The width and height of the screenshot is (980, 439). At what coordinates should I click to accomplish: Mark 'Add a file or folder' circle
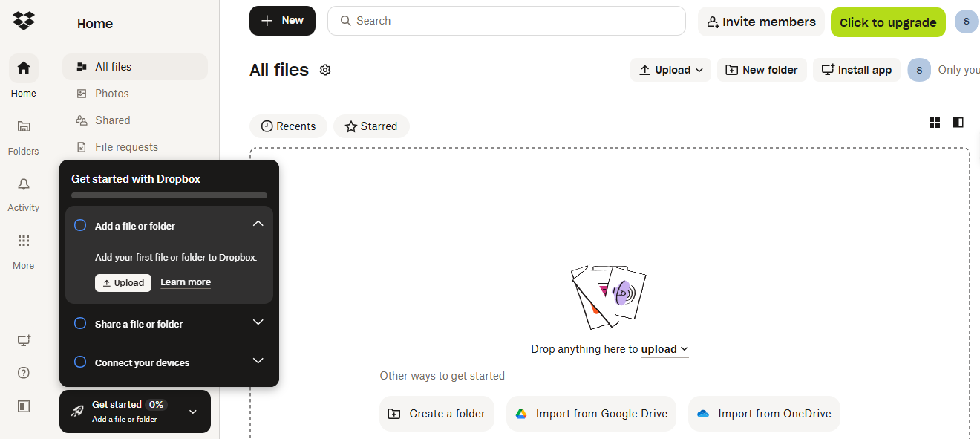(80, 225)
